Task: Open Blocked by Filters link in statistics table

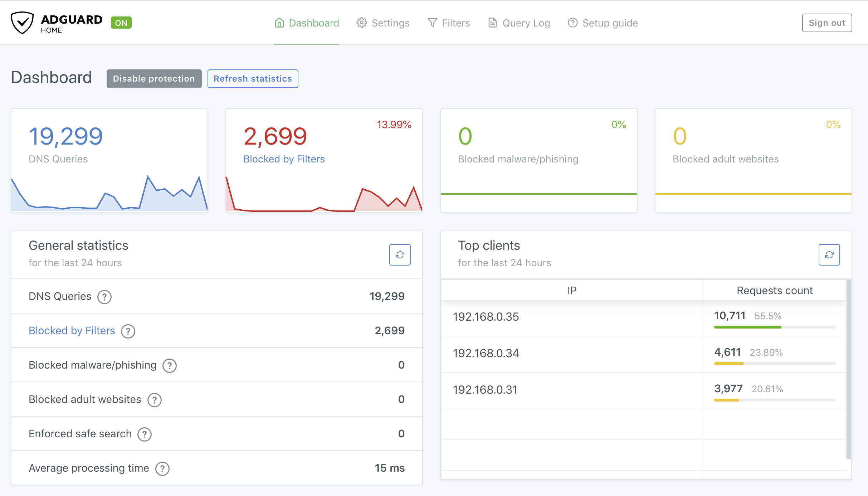Action: (72, 331)
